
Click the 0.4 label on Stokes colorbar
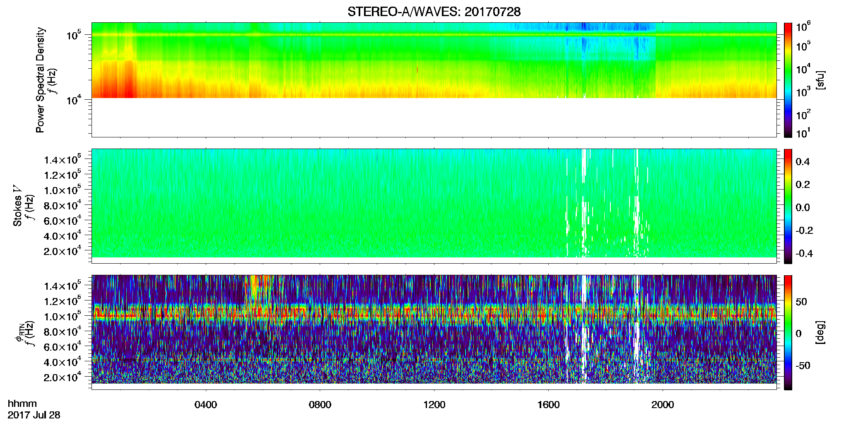(x=803, y=162)
